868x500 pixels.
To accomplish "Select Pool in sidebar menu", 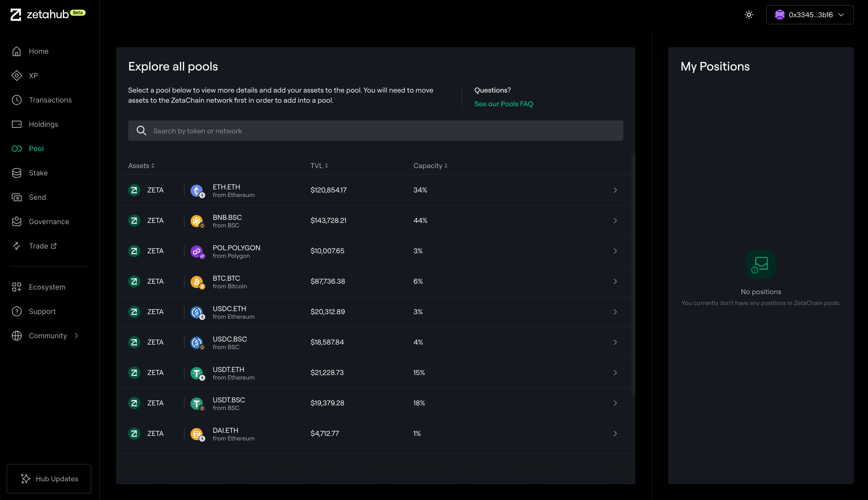I will coord(36,149).
